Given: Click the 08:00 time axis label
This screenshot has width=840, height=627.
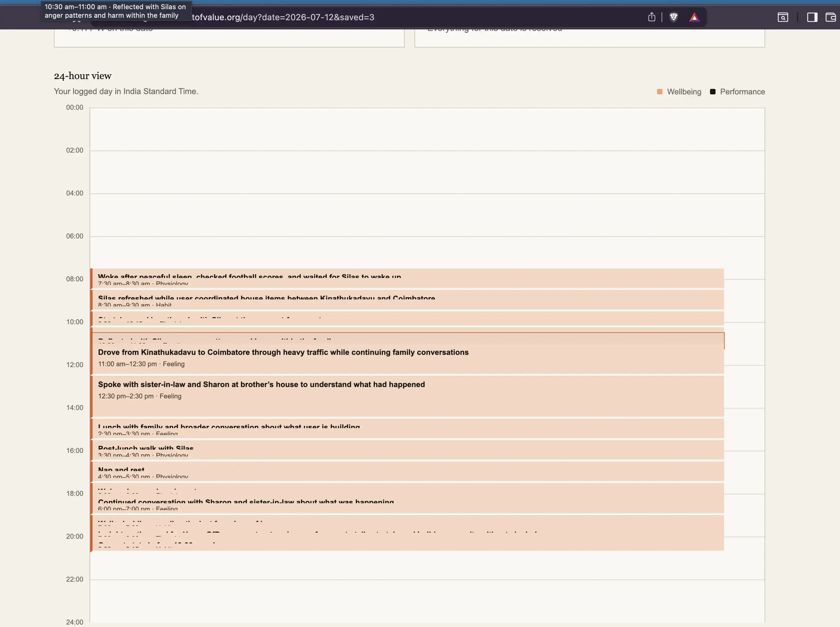Looking at the screenshot, I should click(74, 279).
